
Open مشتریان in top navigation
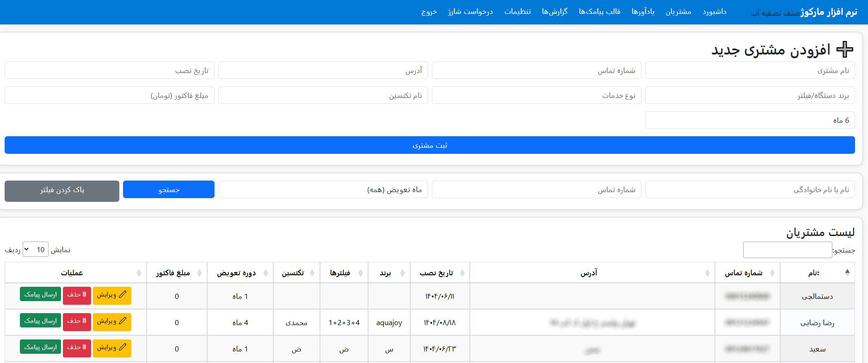coord(678,12)
